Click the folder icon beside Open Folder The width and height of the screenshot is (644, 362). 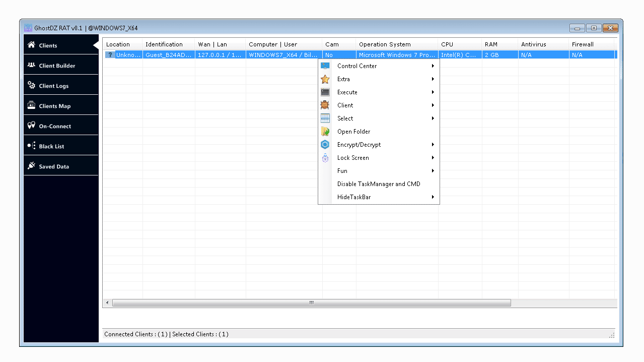(x=325, y=132)
